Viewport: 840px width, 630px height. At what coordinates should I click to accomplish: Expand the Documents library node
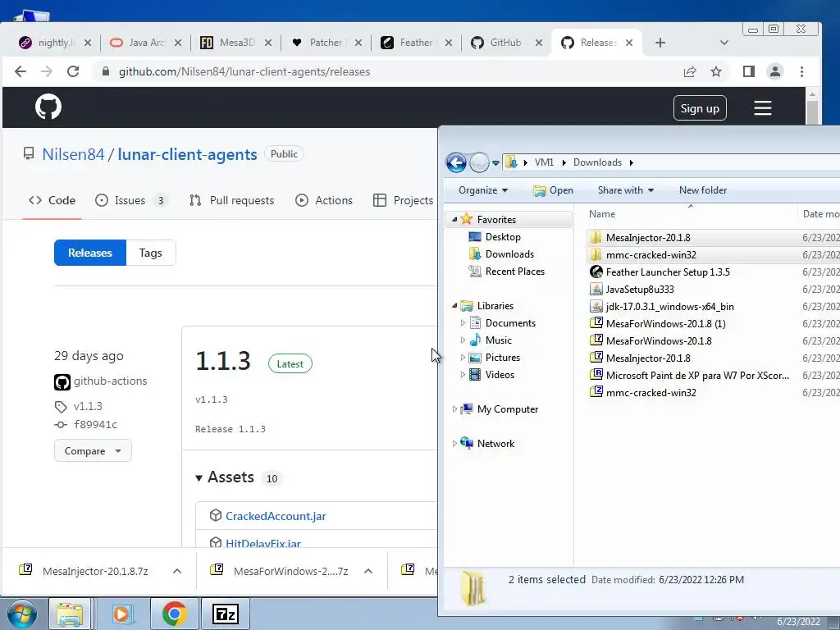pos(463,323)
